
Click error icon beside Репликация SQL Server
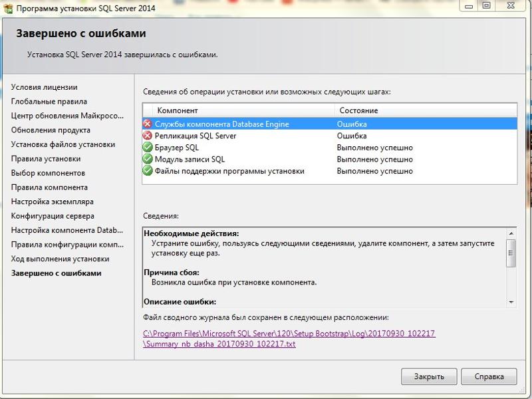[147, 136]
